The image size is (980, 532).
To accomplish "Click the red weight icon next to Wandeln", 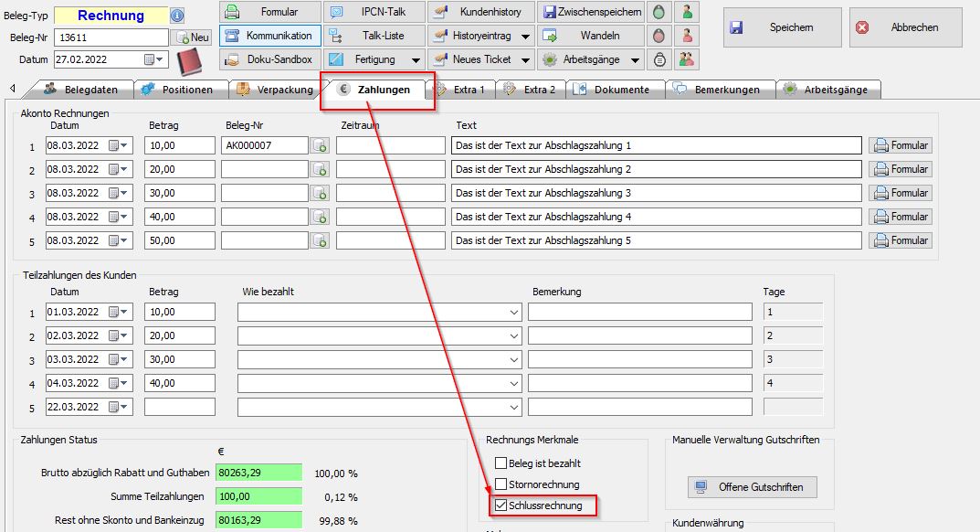I will click(x=659, y=36).
